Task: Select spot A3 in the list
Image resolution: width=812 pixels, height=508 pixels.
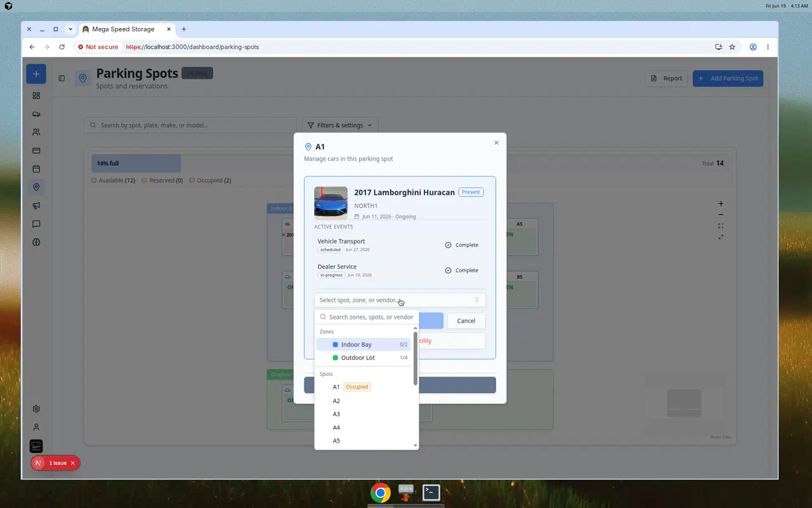Action: (363, 414)
